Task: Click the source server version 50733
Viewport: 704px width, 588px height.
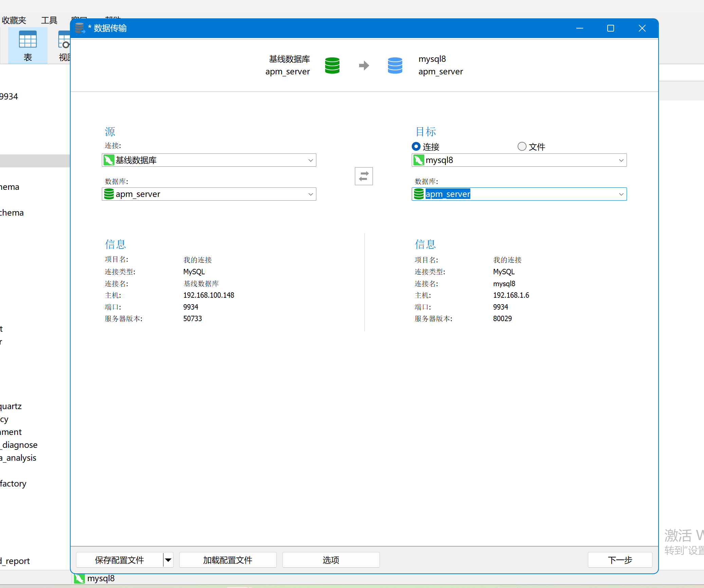Action: (192, 319)
